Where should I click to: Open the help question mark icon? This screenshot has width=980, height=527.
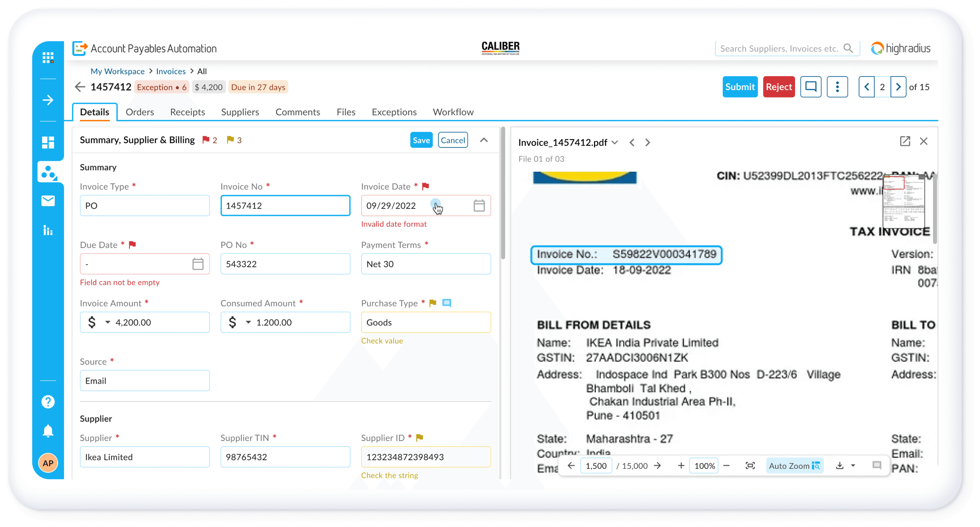[48, 402]
